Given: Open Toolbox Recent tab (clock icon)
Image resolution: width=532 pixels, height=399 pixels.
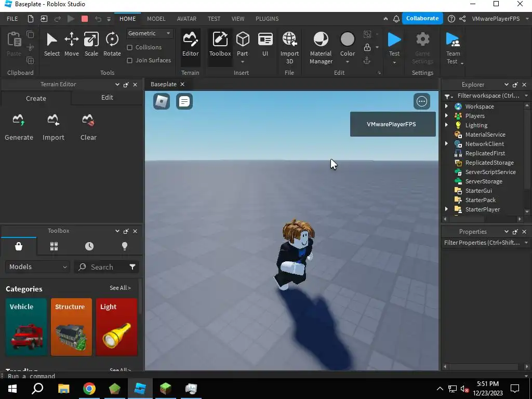Looking at the screenshot, I should 89,246.
